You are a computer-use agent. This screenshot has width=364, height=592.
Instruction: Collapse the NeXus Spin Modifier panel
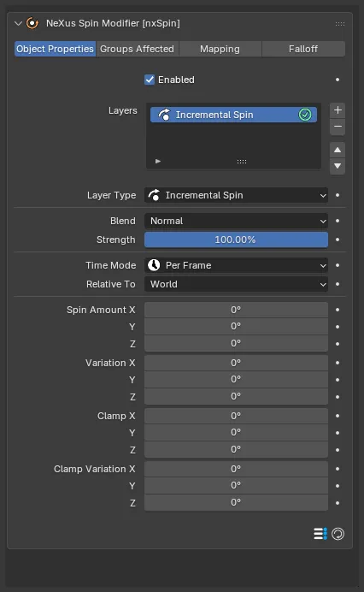tap(18, 23)
